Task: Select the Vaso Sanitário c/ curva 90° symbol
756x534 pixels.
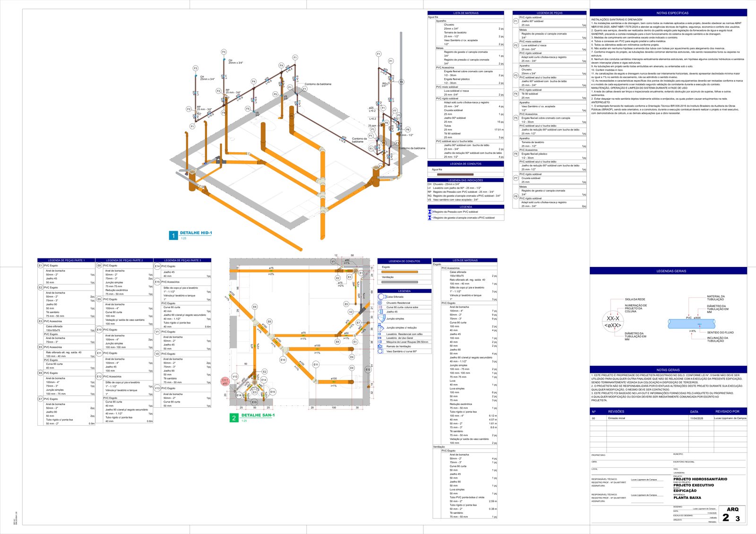Action: tap(381, 351)
